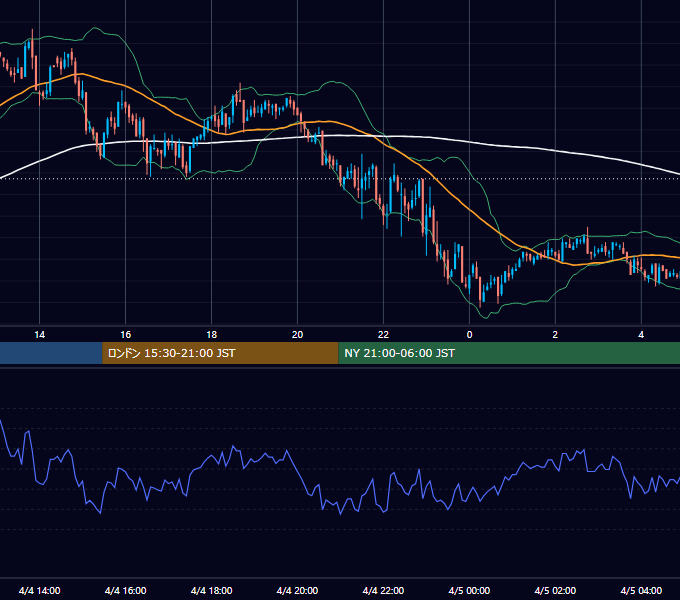Click time axis label 22
Viewport: 680px width, 600px height.
383,335
